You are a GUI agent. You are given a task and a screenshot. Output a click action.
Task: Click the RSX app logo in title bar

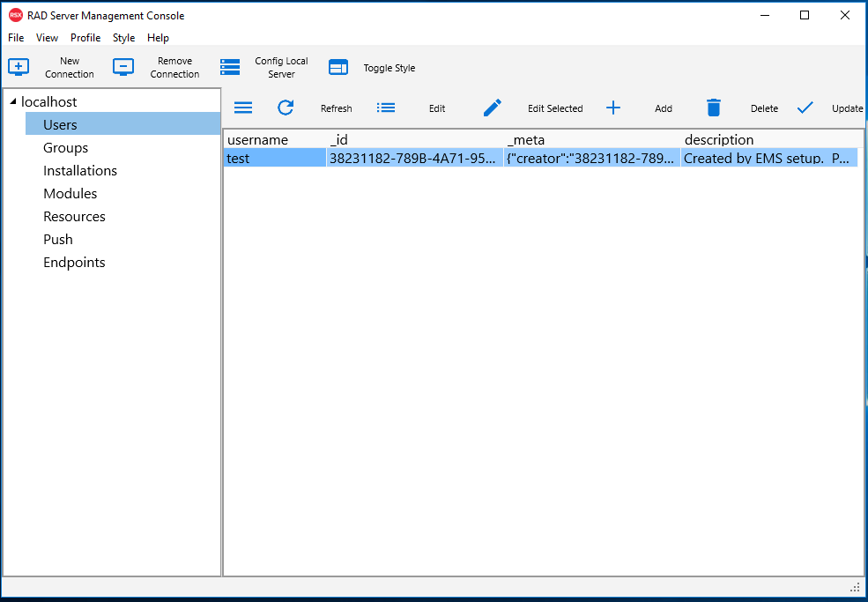(x=16, y=16)
